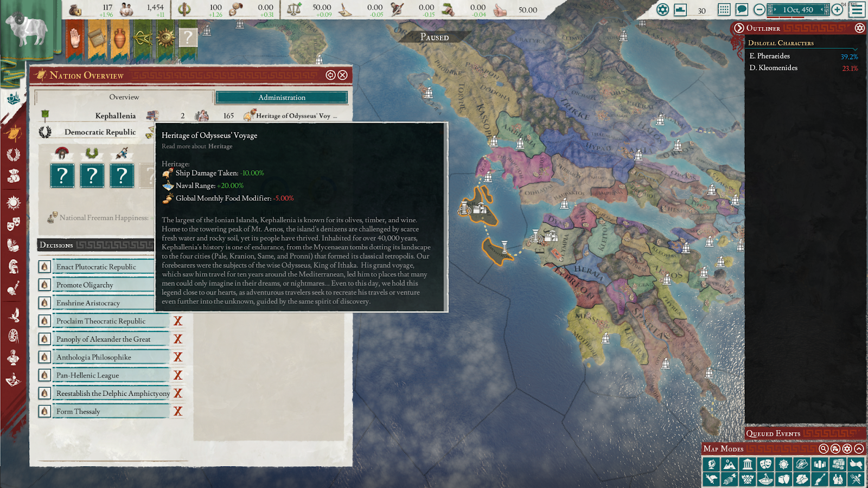Click the date 1 Oct, 450 to unpause
Screen dimensions: 868x488
[797, 10]
